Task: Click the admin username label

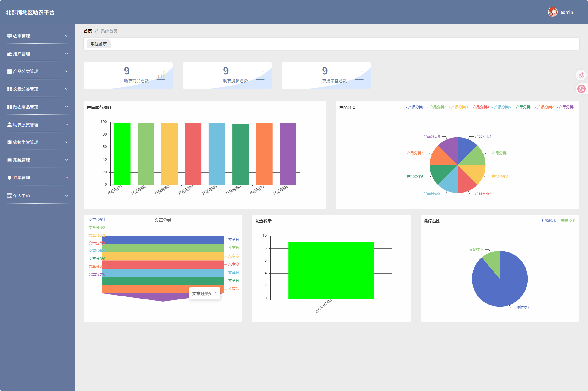Action: click(x=566, y=12)
